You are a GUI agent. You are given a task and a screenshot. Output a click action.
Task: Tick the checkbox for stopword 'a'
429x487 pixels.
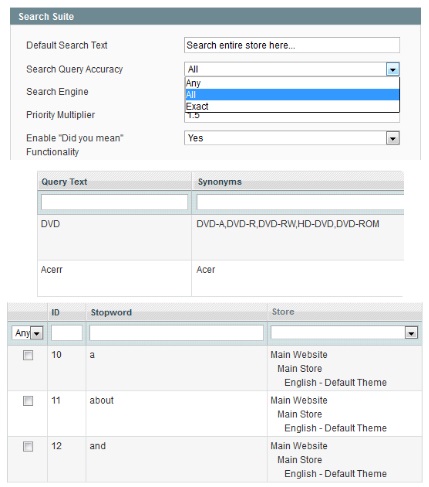[28, 355]
